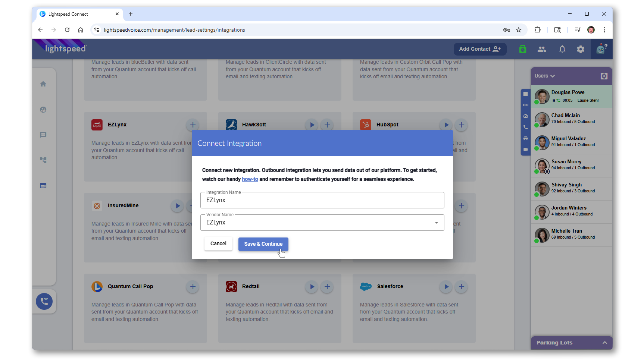Open Chrome three-dot menu
644x362 pixels.
pyautogui.click(x=604, y=30)
